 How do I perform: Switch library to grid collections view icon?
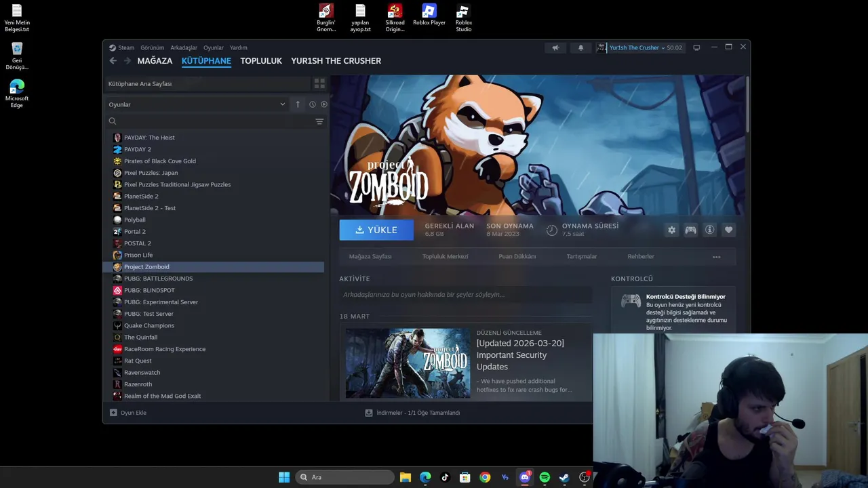319,83
